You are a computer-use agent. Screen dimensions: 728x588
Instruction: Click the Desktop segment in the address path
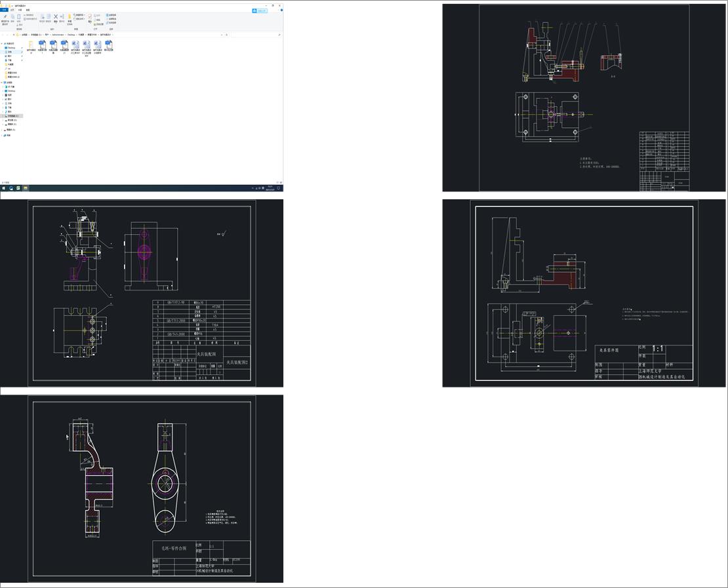click(71, 35)
